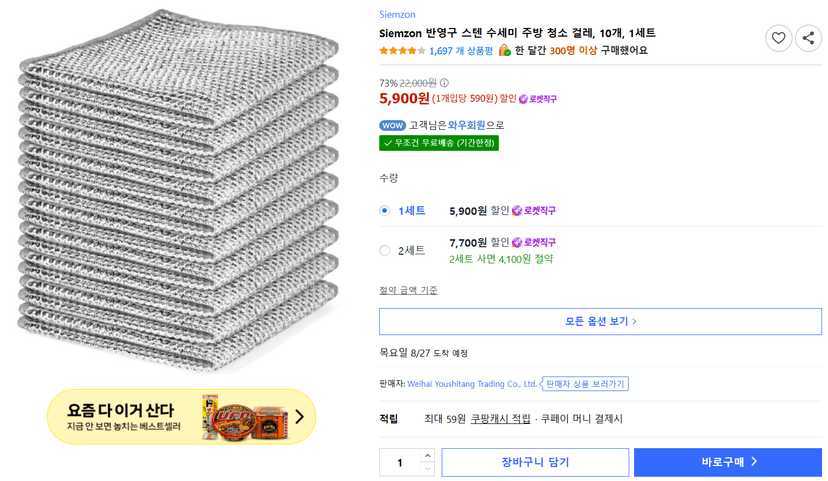Select the 2세트 radio option
Viewport: 828px width, 481px height.
pos(384,250)
